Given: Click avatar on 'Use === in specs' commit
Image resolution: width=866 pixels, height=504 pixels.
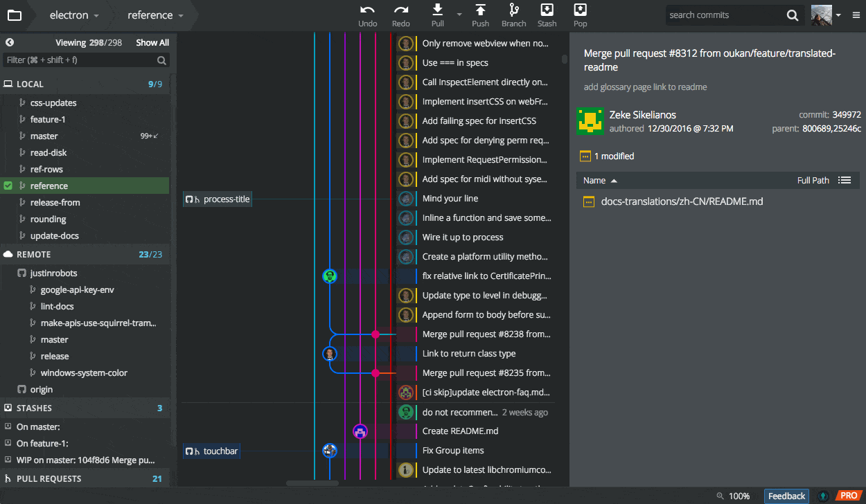Looking at the screenshot, I should click(x=406, y=63).
